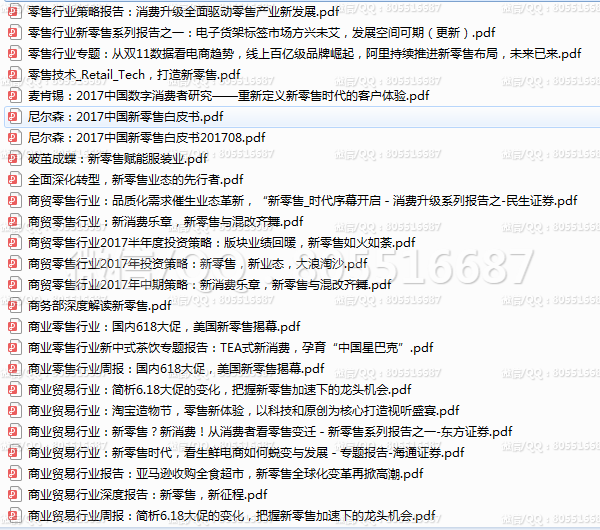The width and height of the screenshot is (600, 530).
Task: Click the PDF icon beside 商贸零售行业2017年投资策略
Action: click(x=14, y=264)
